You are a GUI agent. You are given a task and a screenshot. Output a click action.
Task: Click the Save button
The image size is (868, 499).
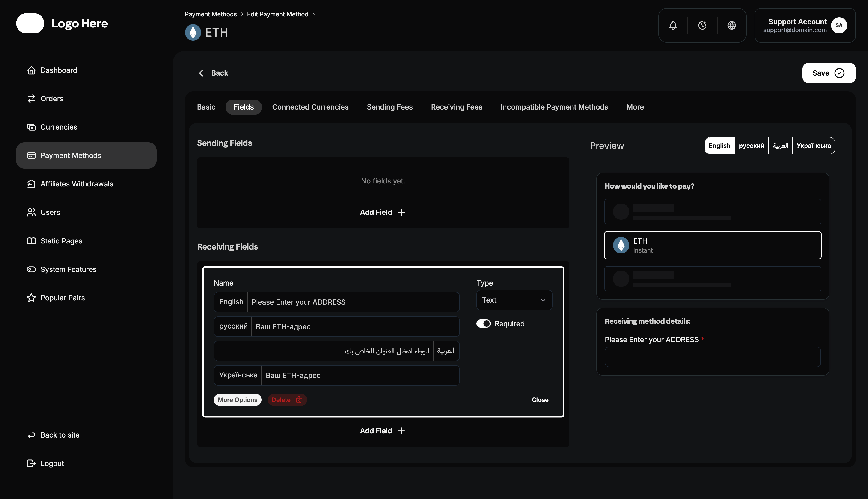coord(828,73)
